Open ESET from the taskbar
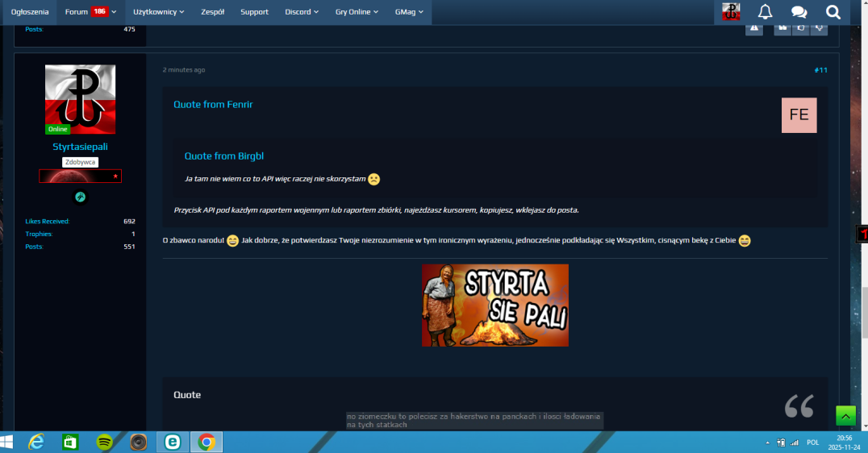This screenshot has width=868, height=453. 173,442
